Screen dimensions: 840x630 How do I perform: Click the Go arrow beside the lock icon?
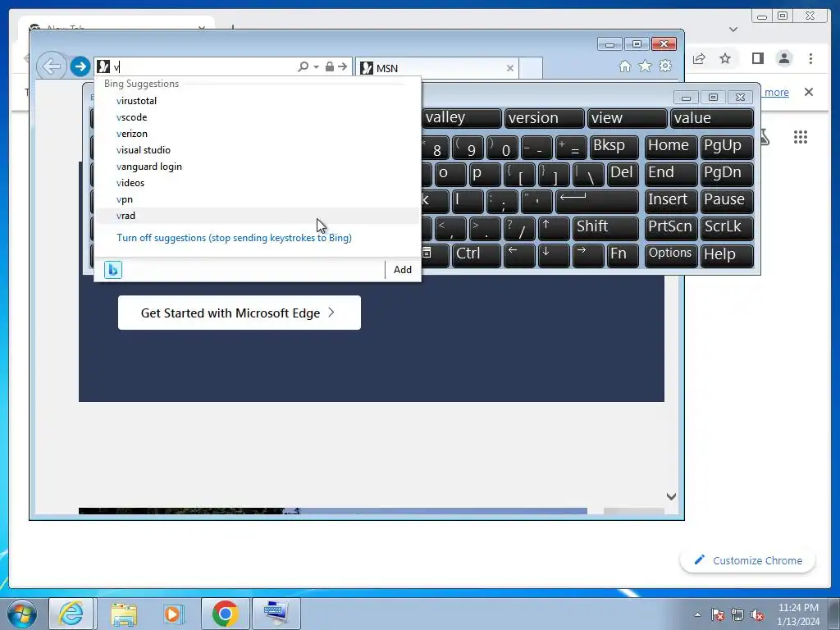pyautogui.click(x=342, y=66)
